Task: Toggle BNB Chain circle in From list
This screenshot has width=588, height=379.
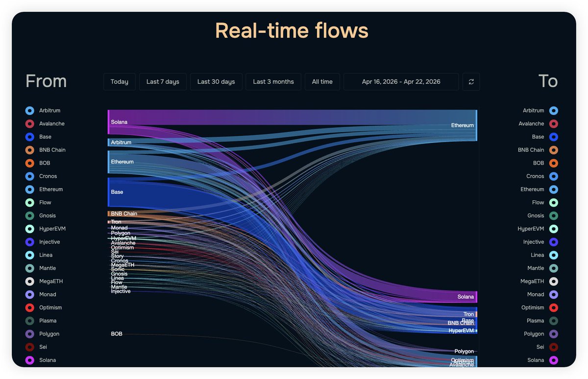Action: point(30,150)
